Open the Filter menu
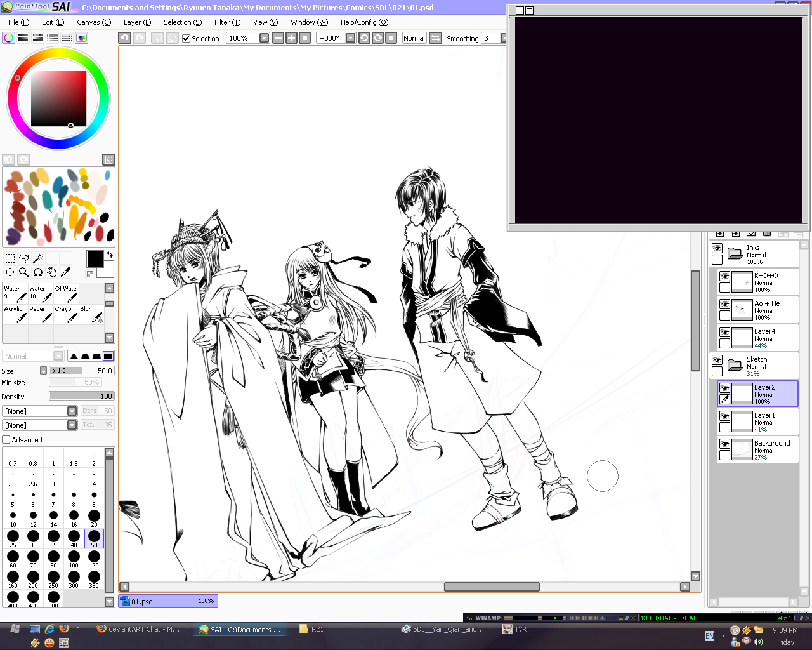812x650 pixels. click(x=227, y=22)
